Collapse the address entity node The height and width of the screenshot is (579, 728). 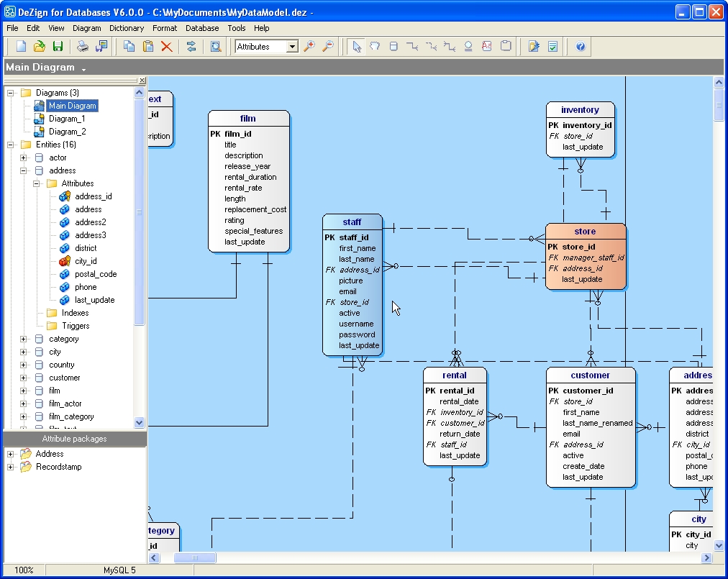(x=23, y=171)
